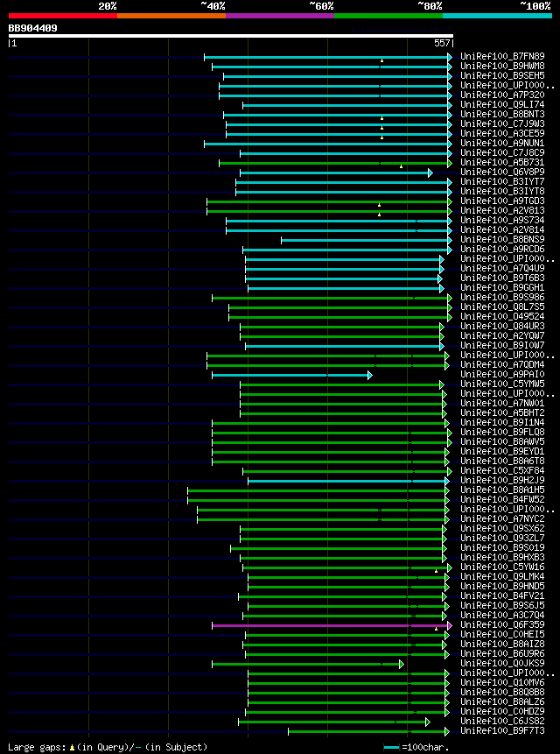Select the UniRef100_B9F7T3 label
The width and height of the screenshot is (560, 754).
[502, 730]
